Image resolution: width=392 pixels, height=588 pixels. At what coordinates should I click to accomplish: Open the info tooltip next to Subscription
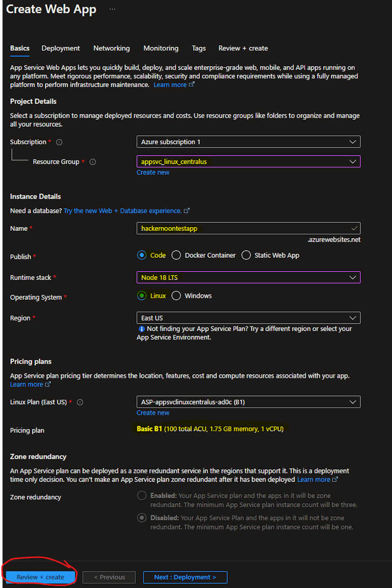[x=59, y=141]
